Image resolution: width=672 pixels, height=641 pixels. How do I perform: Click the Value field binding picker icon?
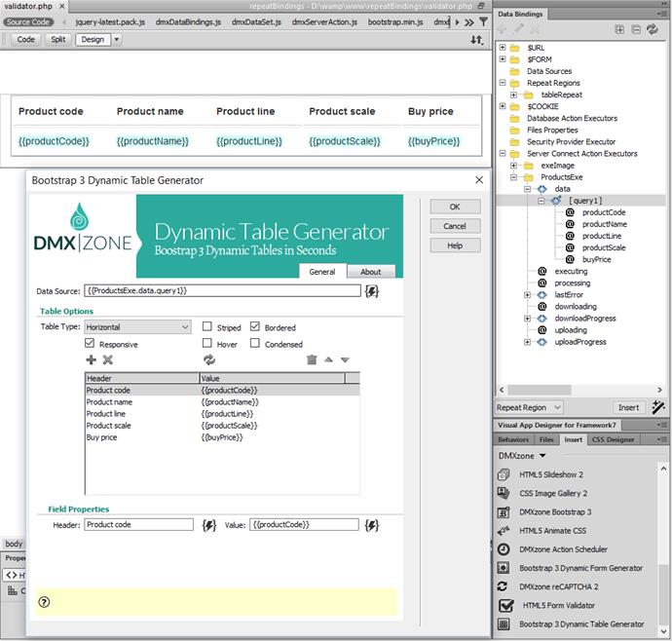coord(372,525)
